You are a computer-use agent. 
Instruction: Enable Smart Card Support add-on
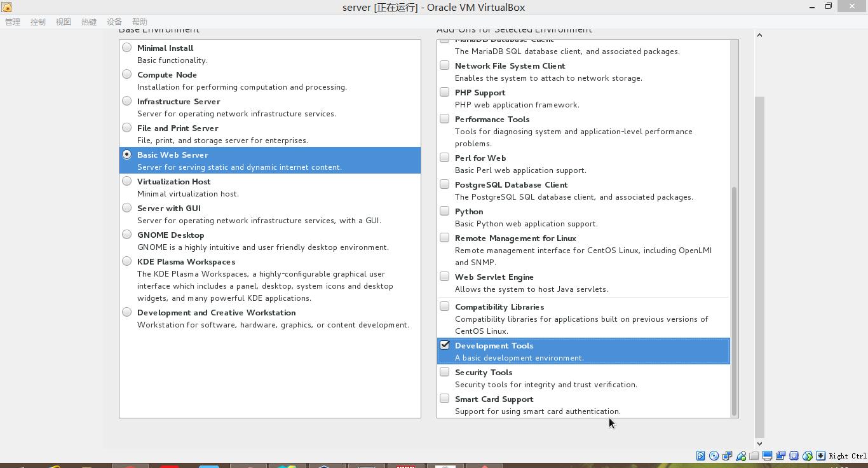coord(445,398)
